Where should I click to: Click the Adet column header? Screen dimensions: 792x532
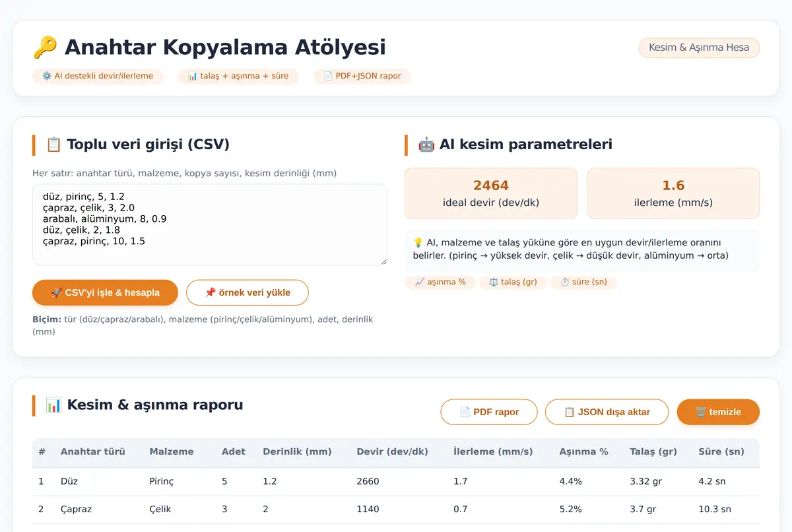(234, 451)
